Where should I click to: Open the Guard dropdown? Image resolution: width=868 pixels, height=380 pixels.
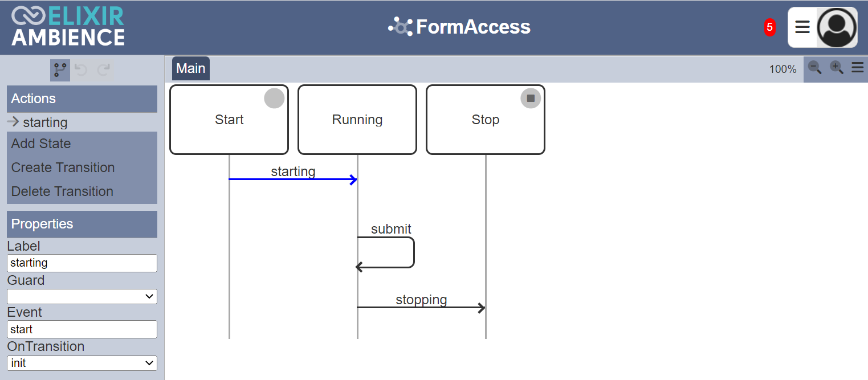[x=82, y=296]
